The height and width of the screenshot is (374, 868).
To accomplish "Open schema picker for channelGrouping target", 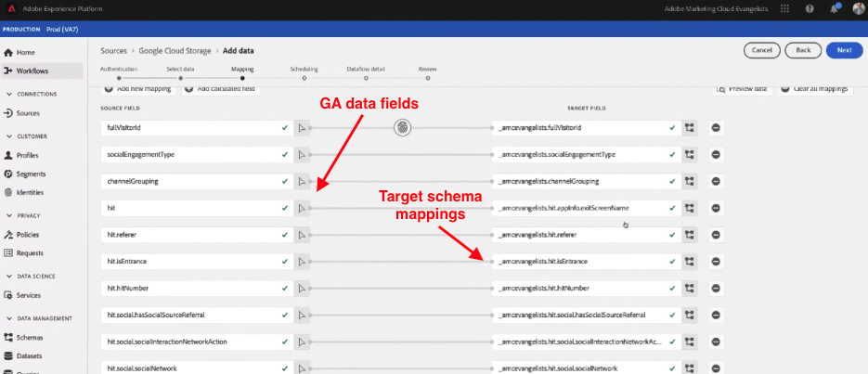I will (x=689, y=182).
